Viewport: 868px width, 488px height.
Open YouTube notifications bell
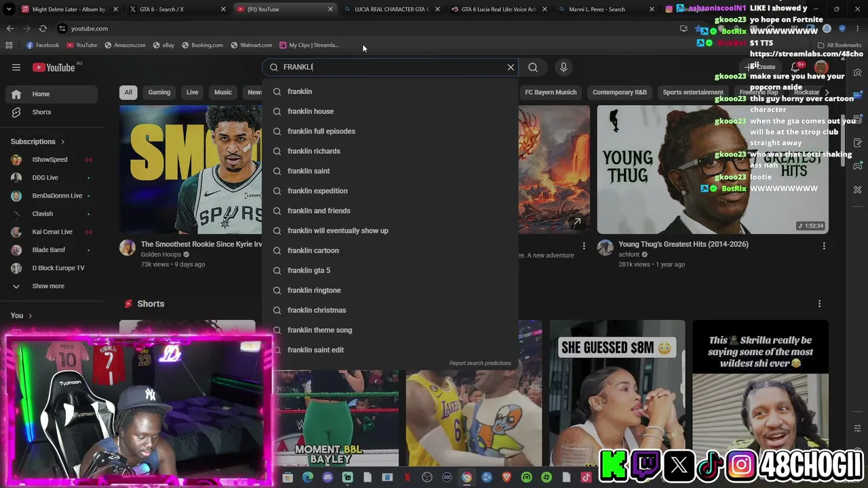795,67
